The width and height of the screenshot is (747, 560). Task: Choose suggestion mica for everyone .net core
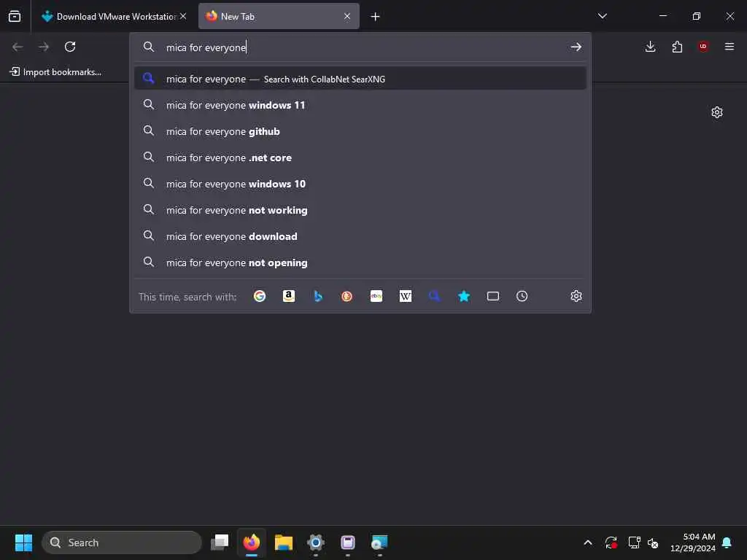pyautogui.click(x=360, y=157)
